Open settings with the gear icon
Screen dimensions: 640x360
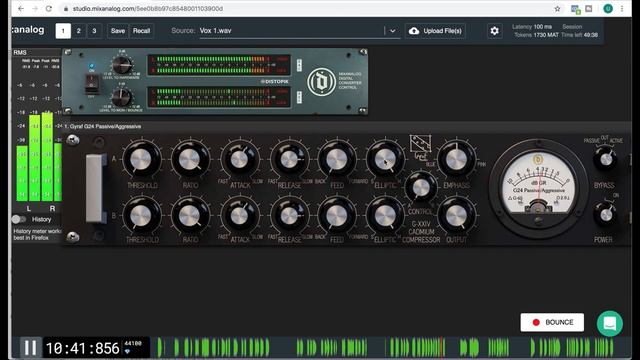(x=494, y=31)
